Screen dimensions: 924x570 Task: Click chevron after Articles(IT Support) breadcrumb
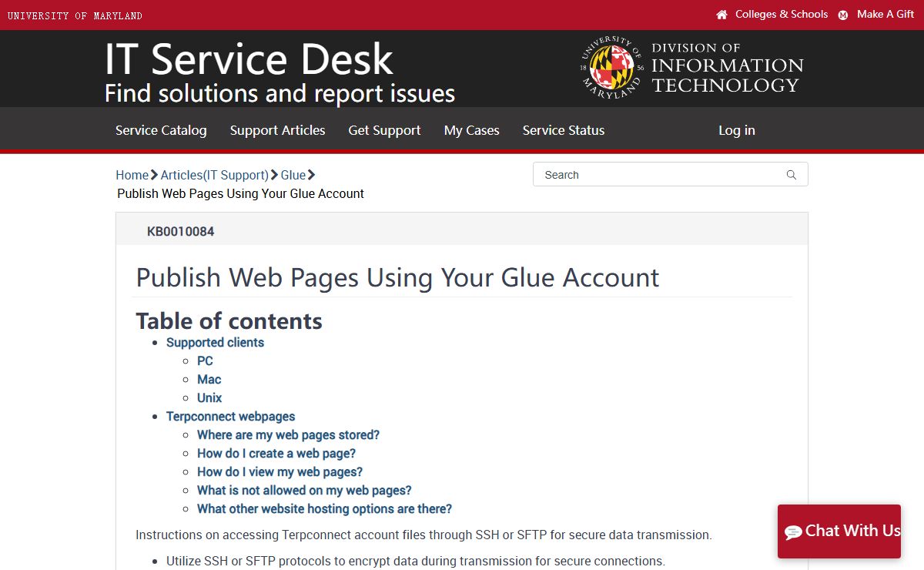tap(275, 175)
